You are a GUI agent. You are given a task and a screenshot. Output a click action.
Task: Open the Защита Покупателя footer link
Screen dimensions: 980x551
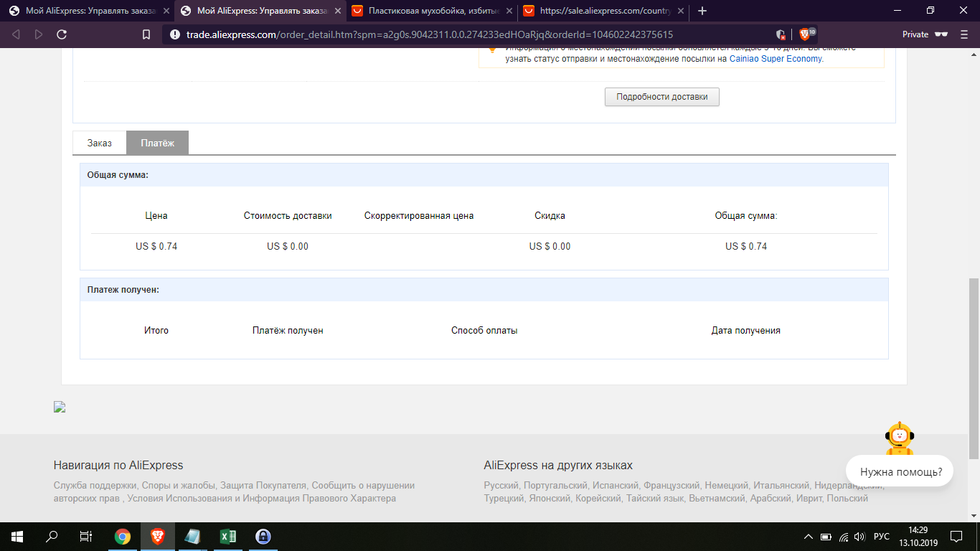coord(263,485)
